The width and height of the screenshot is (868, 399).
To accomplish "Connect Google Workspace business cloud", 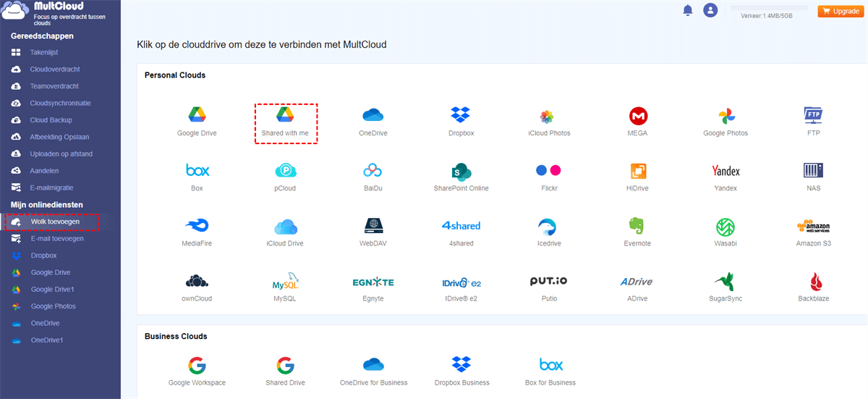I will [197, 371].
